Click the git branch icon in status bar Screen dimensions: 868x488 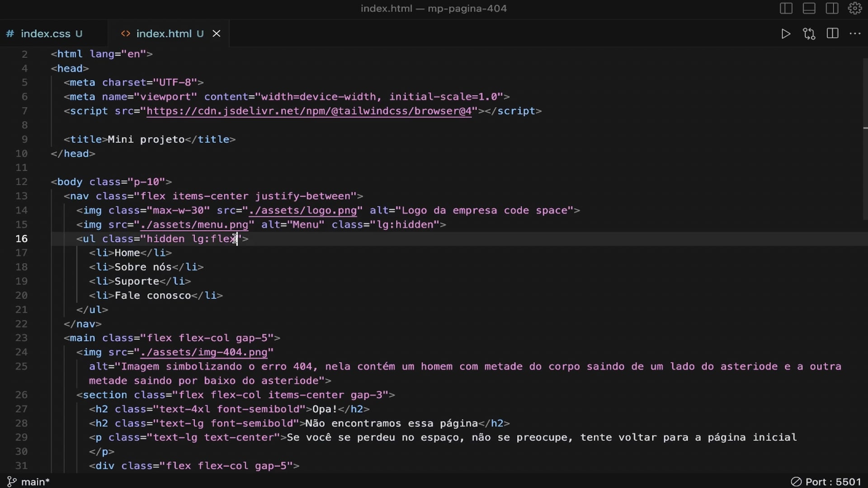coord(12,482)
